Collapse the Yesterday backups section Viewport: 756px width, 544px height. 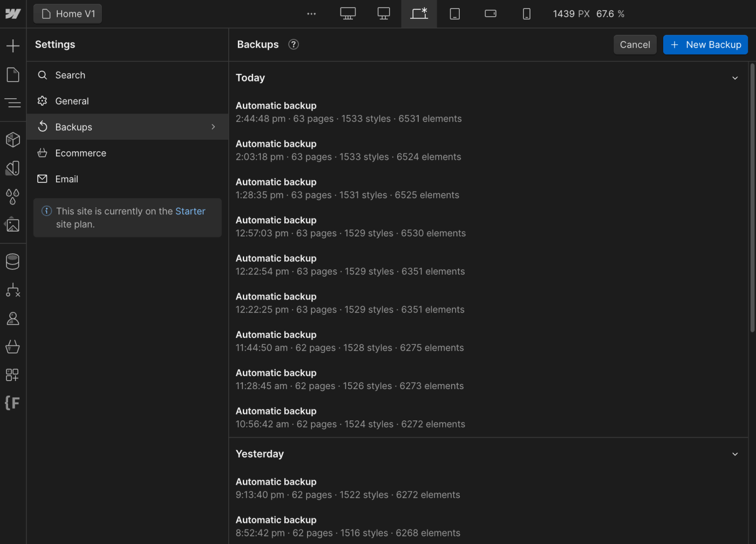coord(735,454)
